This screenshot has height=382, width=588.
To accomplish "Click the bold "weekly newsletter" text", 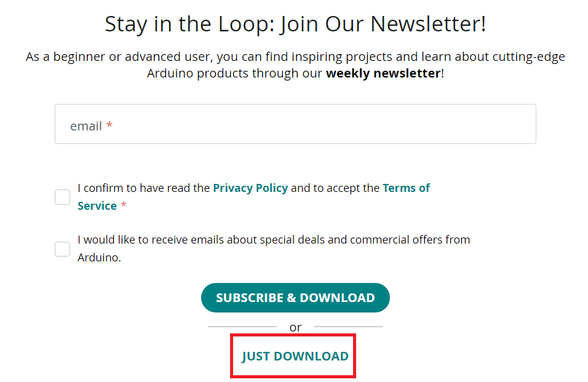I will pos(383,74).
